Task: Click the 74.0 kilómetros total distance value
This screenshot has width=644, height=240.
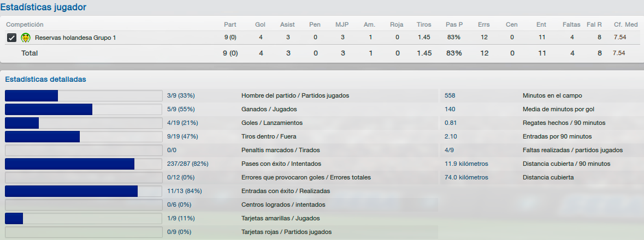Action: click(466, 177)
